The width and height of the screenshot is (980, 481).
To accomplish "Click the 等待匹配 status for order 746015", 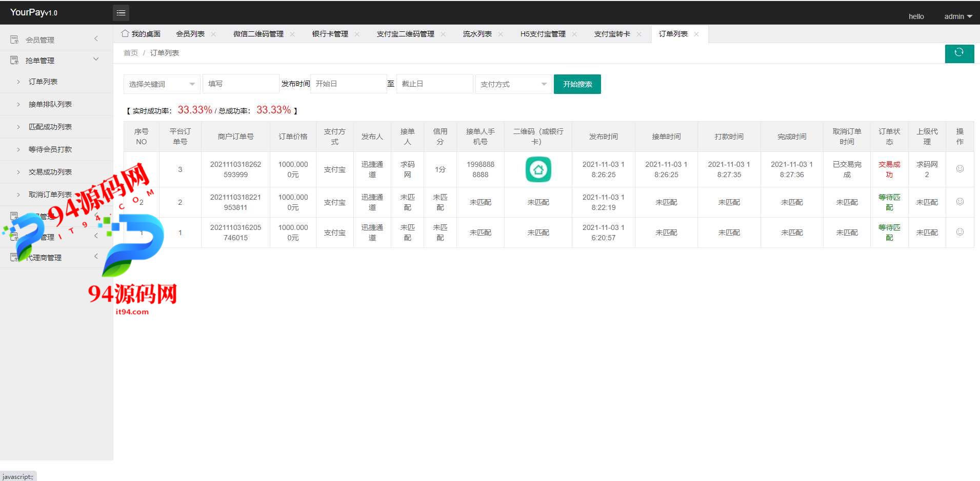I will click(889, 233).
